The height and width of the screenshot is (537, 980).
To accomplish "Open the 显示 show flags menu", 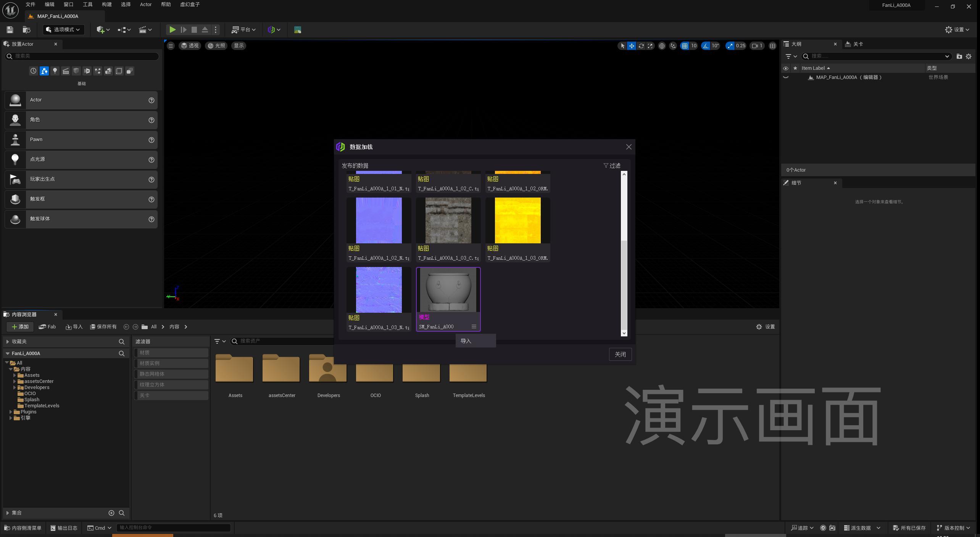I will tap(239, 46).
